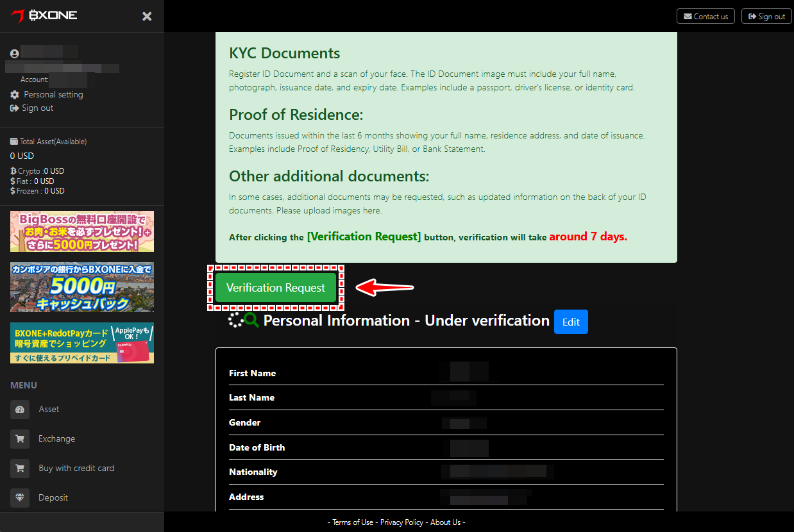This screenshot has height=532, width=794.
Task: Click the user profile avatar icon
Action: tap(15, 54)
